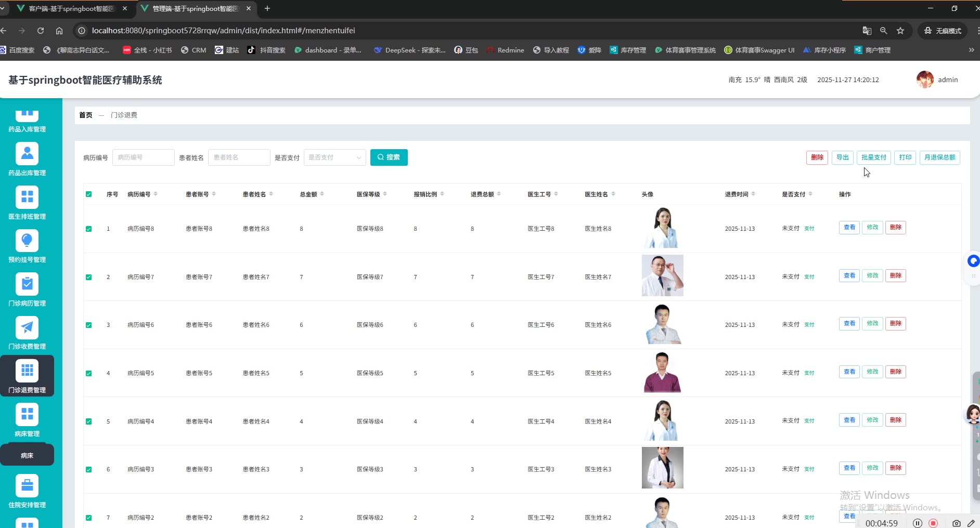The width and height of the screenshot is (980, 528).
Task: Uncheck the row with 病历编号5
Action: [x=89, y=373]
